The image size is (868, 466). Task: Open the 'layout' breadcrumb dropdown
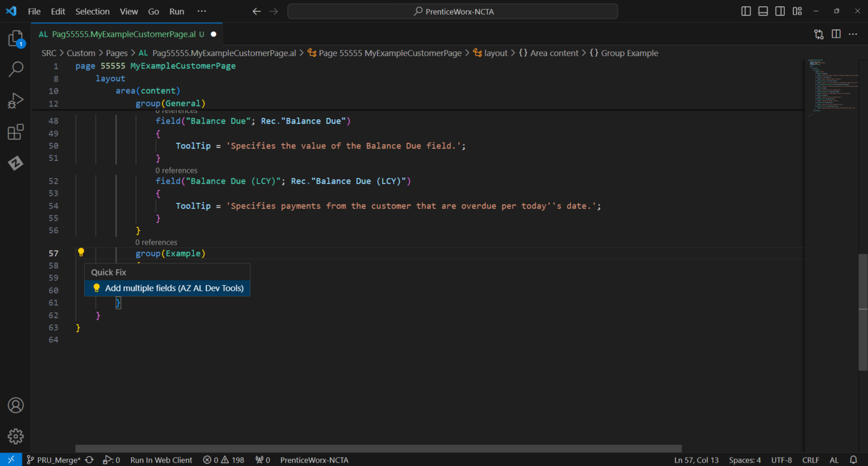[x=496, y=53]
